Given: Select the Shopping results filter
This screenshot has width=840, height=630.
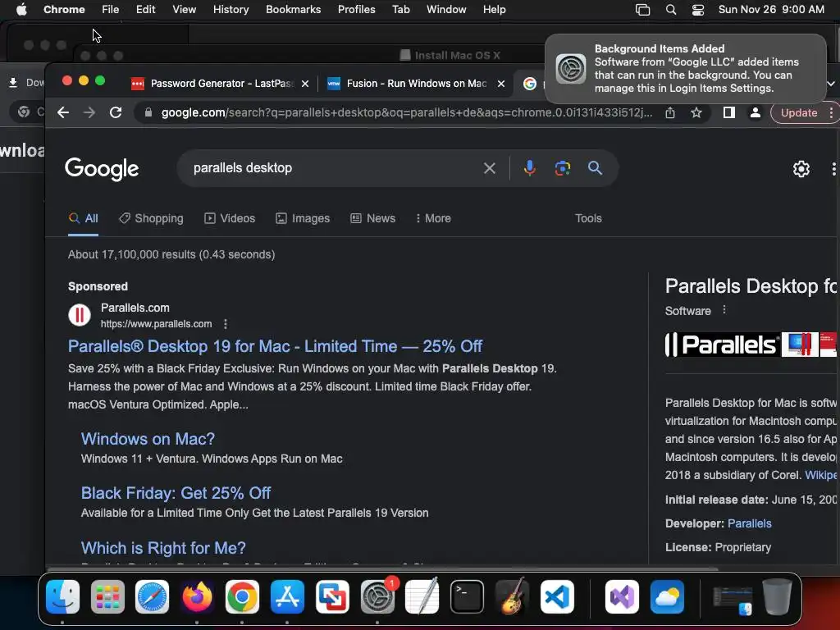Looking at the screenshot, I should coord(151,218).
